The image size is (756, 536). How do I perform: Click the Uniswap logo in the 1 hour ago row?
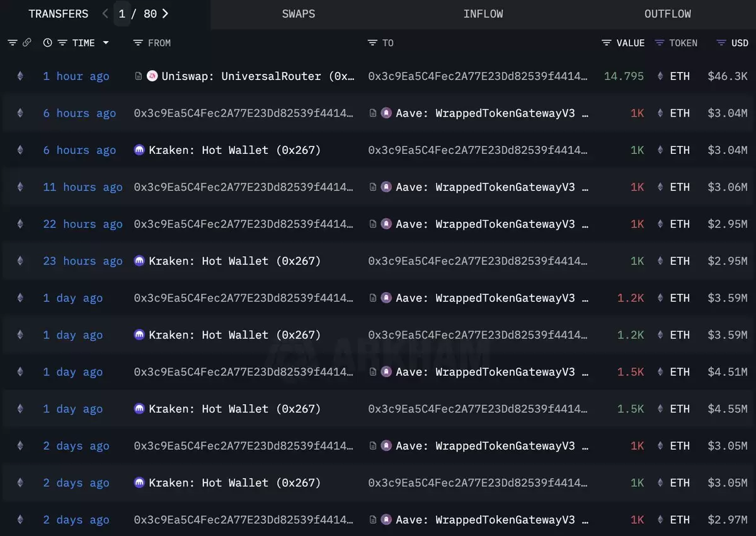pos(152,76)
